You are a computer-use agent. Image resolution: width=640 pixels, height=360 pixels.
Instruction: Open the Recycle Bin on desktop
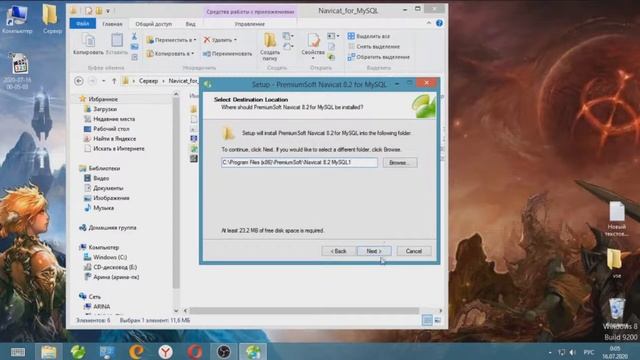pos(617,309)
